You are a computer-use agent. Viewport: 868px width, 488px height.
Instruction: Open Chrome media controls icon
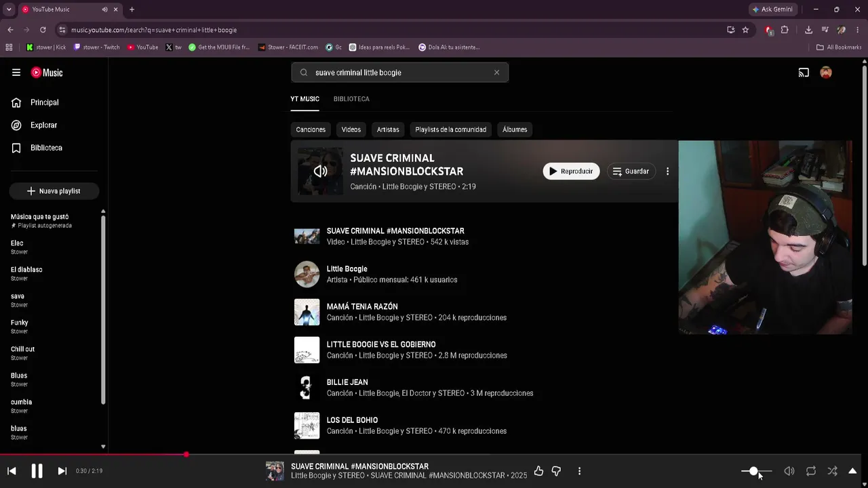coord(825,30)
